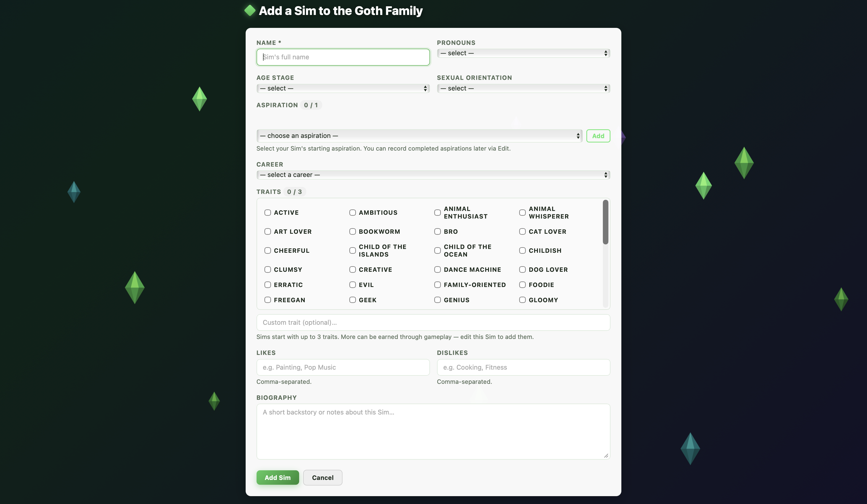Focus the Sim's full name field
This screenshot has width=867, height=504.
pyautogui.click(x=343, y=57)
